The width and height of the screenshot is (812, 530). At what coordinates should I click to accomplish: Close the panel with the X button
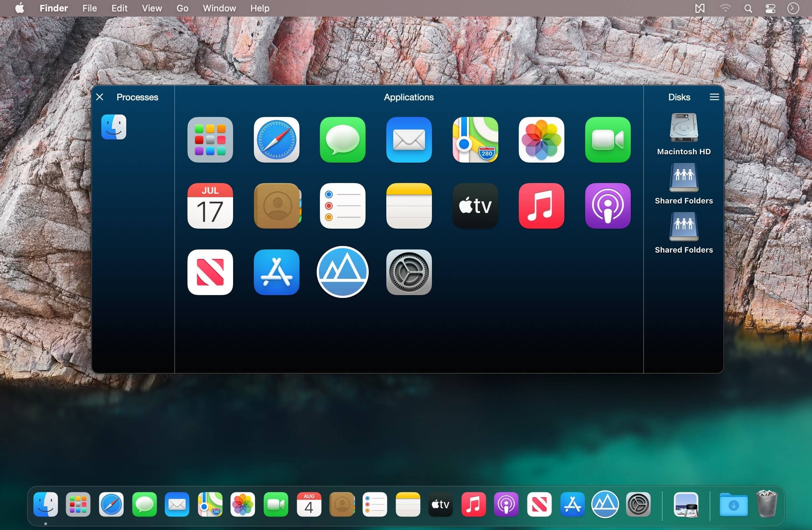point(100,97)
